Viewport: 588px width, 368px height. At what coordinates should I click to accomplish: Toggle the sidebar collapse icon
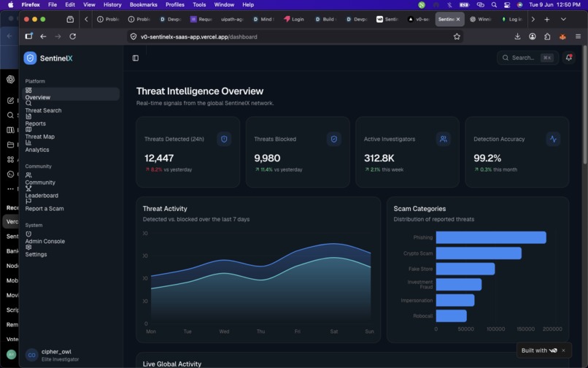136,58
